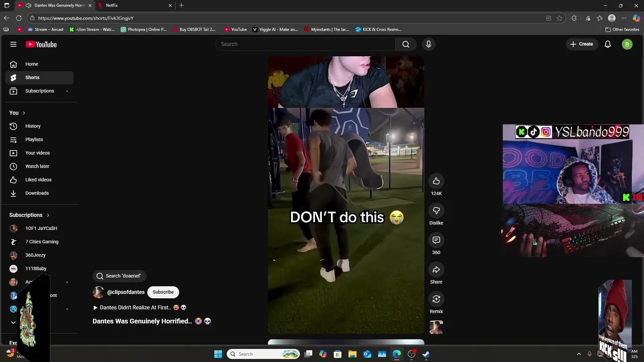644x362 pixels.
Task: Open YouTube notifications bell
Action: click(x=608, y=44)
